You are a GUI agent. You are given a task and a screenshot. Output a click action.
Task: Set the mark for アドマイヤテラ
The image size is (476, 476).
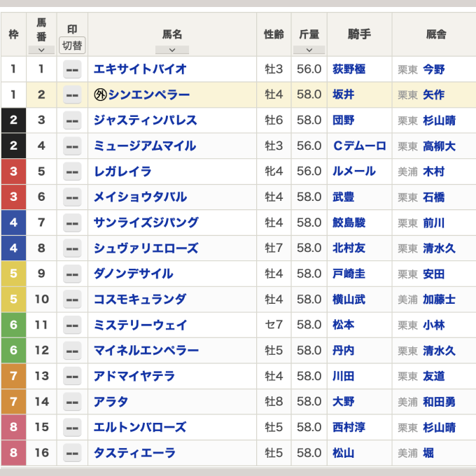pyautogui.click(x=71, y=376)
